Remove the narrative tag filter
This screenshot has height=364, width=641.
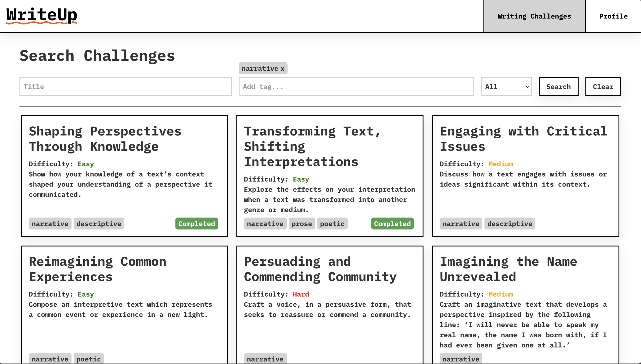tap(282, 69)
